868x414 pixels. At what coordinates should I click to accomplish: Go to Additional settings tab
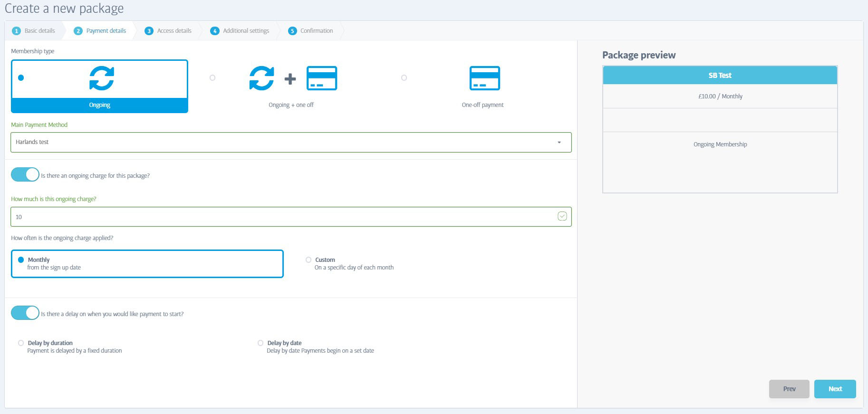point(240,31)
